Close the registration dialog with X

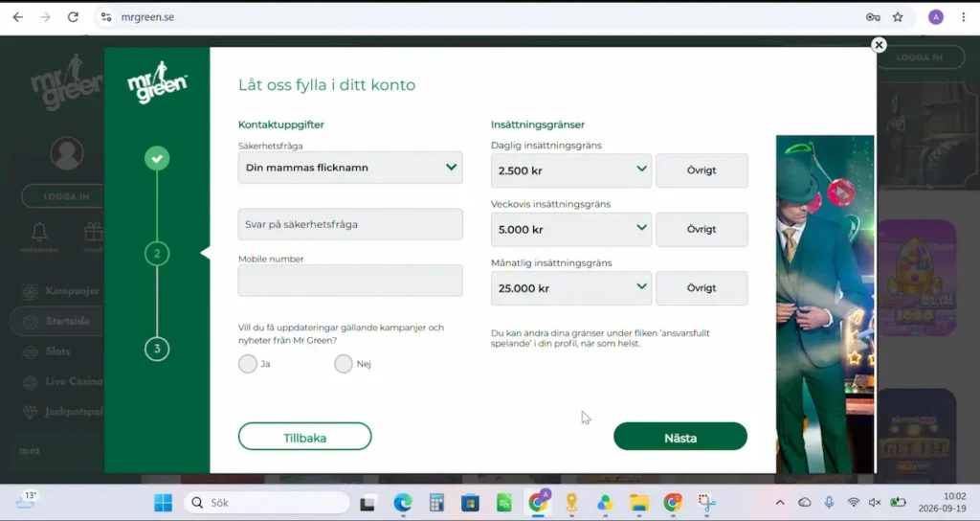[x=879, y=45]
